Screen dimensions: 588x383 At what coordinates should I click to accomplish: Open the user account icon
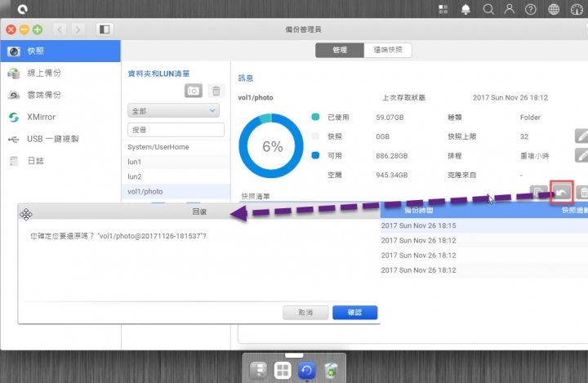[510, 9]
